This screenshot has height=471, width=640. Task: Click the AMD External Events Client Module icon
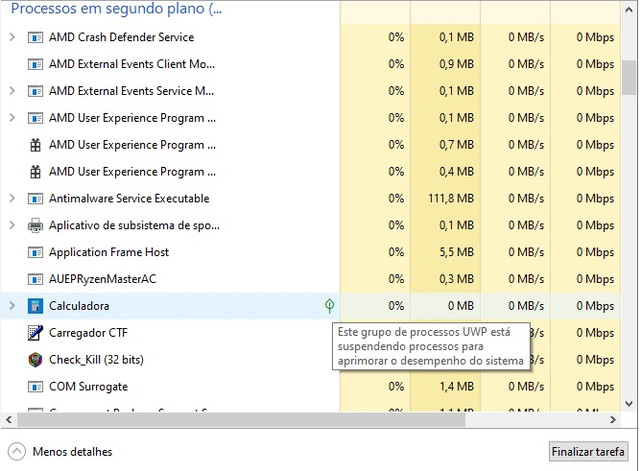(35, 64)
